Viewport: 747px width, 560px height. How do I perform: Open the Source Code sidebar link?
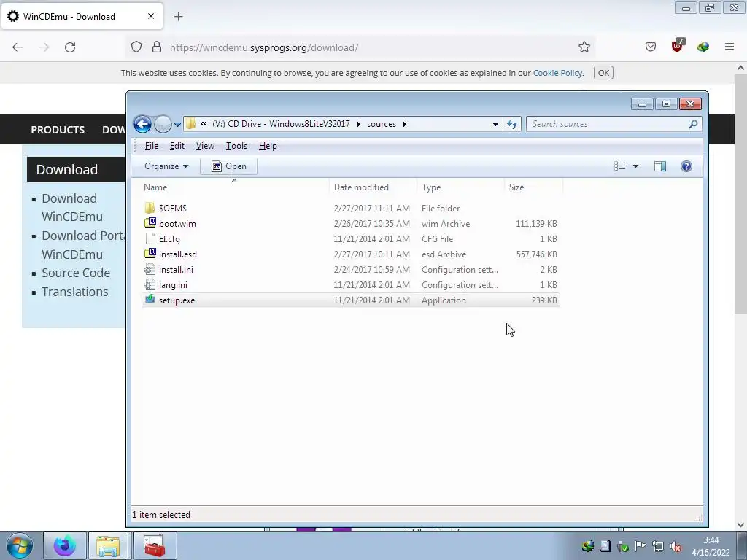(x=76, y=273)
